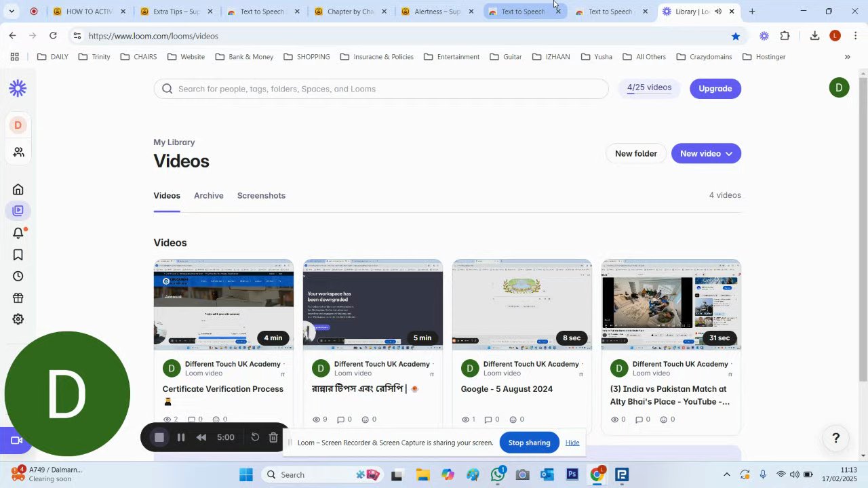Click New folder button
This screenshot has height=488, width=868.
pyautogui.click(x=636, y=154)
